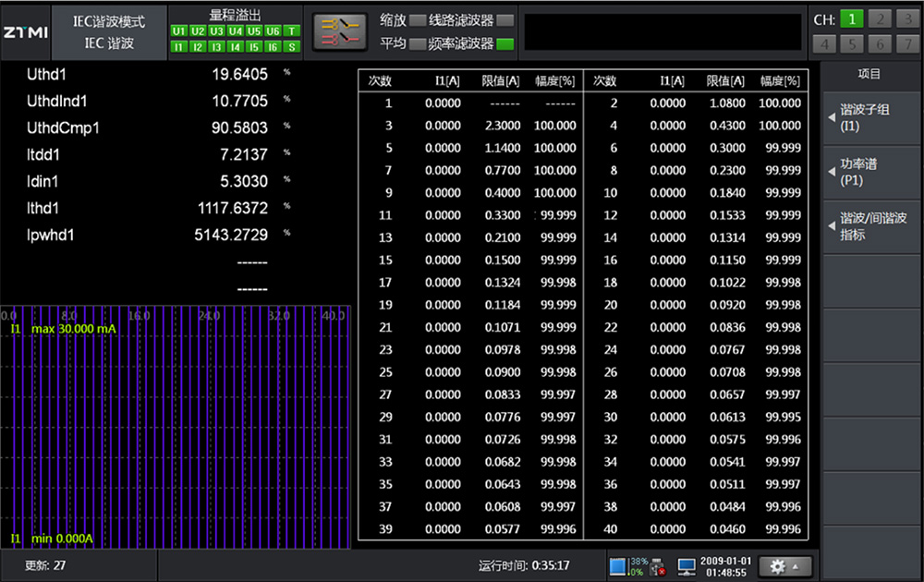Viewport: 924px width, 582px height.
Task: Select channel 2
Action: [x=880, y=19]
